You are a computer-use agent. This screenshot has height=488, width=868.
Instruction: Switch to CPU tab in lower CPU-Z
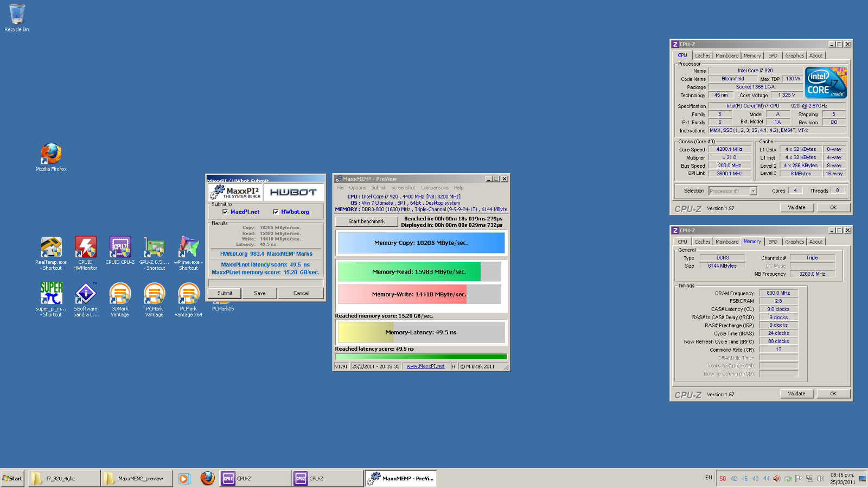coord(682,242)
